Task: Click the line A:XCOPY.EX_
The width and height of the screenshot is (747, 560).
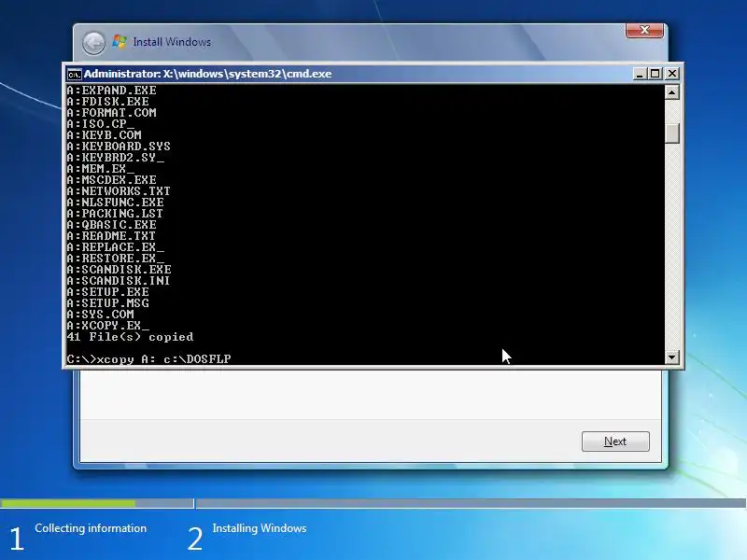Action: click(107, 325)
